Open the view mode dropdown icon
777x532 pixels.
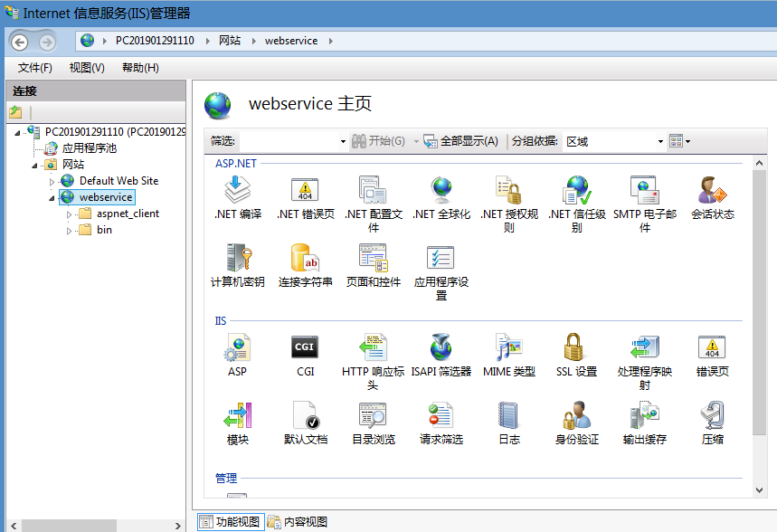pos(679,141)
